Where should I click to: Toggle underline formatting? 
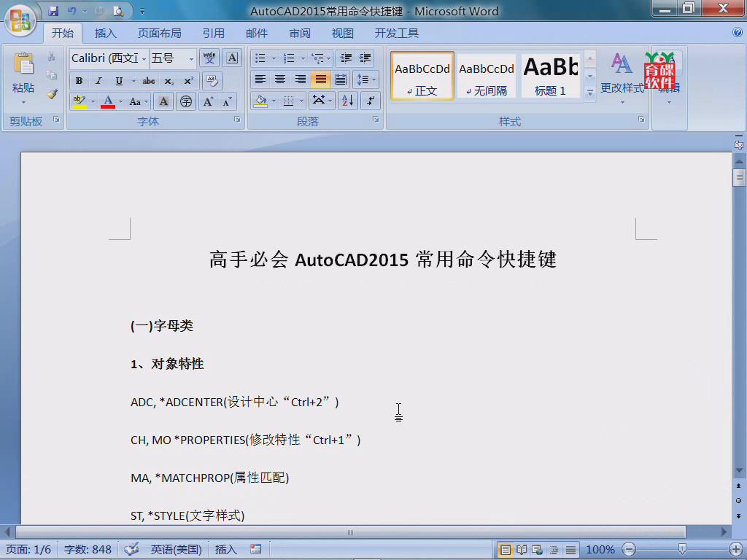119,81
